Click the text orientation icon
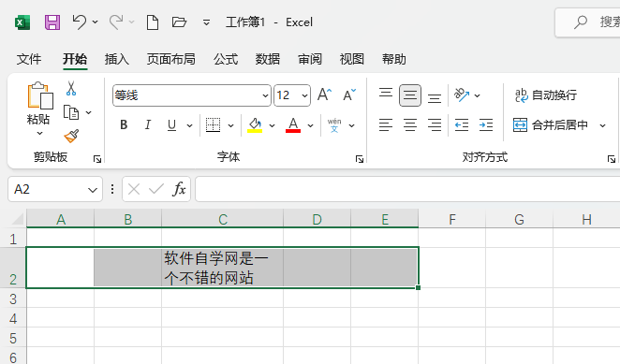620x364 pixels. pos(462,95)
